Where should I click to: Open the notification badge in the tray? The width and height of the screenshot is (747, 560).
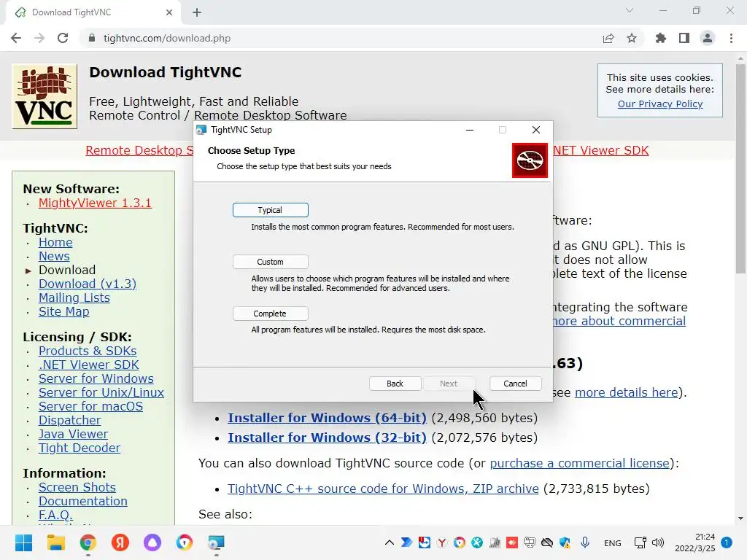727,542
